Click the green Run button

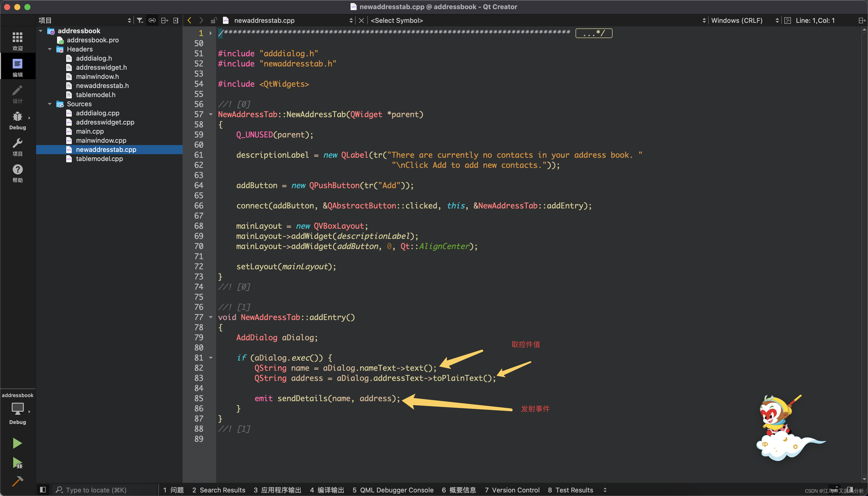point(17,443)
